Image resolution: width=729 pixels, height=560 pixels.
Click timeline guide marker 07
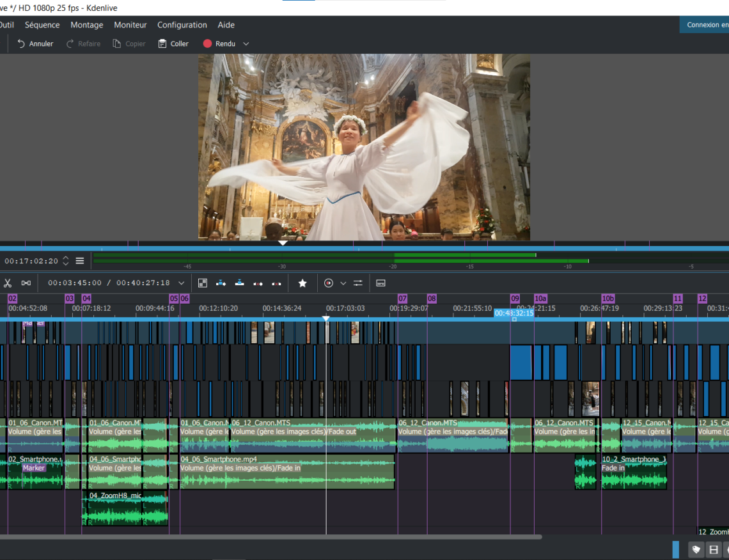403,299
